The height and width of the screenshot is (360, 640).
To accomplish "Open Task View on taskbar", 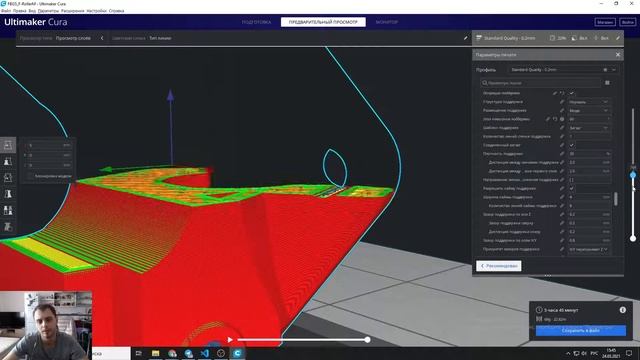I will pyautogui.click(x=139, y=353).
